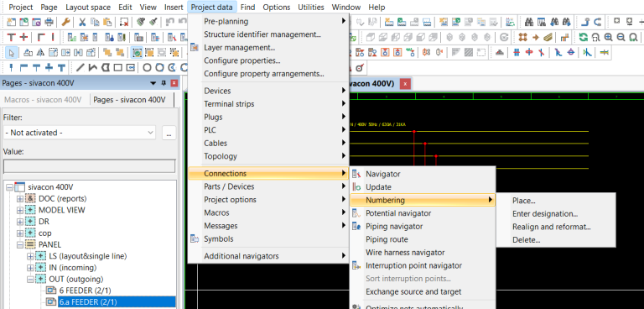Click the Layer management menu icon
The image size is (644, 309).
click(x=195, y=48)
